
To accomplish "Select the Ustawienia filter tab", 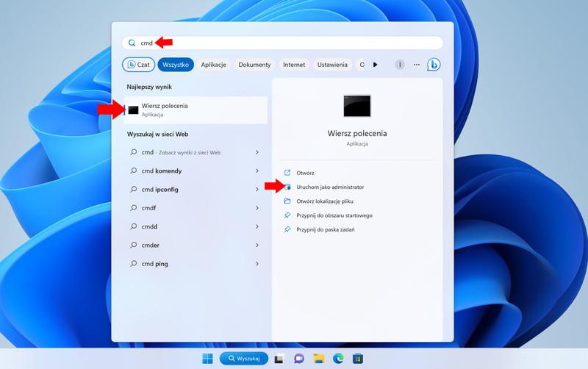I will (332, 65).
